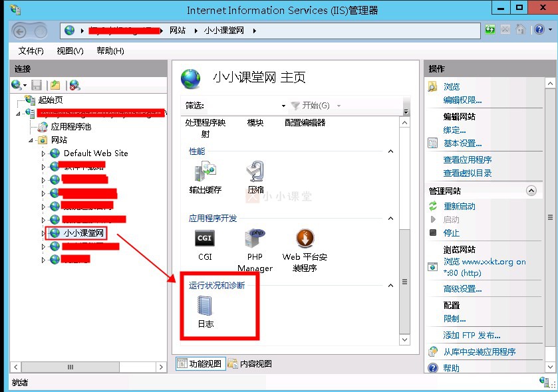The height and width of the screenshot is (392, 558).
Task: Select the 小小课堂网 site node
Action: (83, 233)
